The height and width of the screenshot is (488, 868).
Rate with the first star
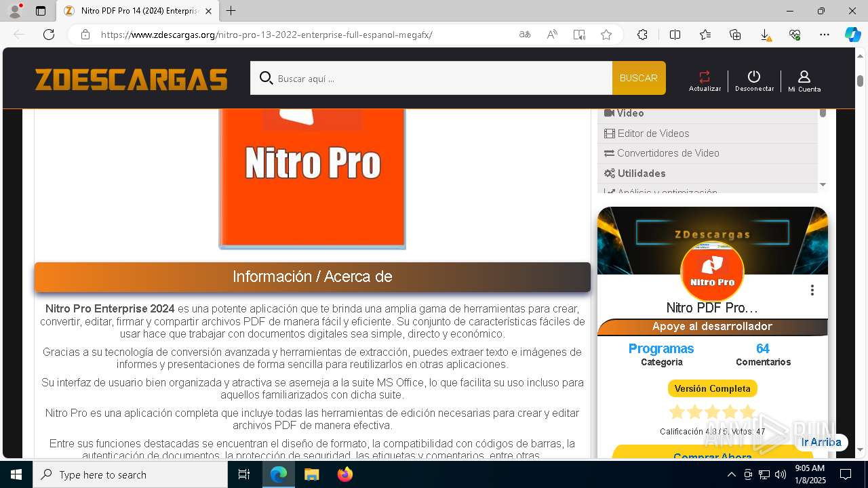(x=677, y=412)
